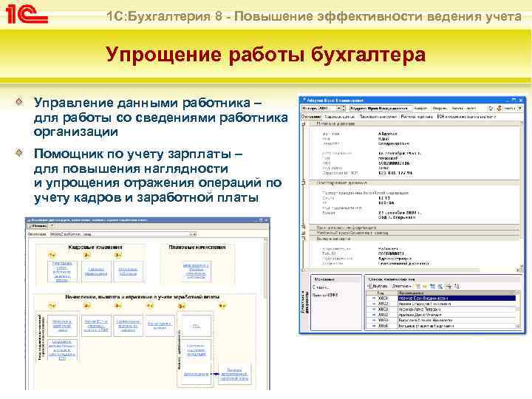This screenshot has width=532, height=399.
Task: Click the printer icon in persons list toolbar
Action: coord(449,287)
